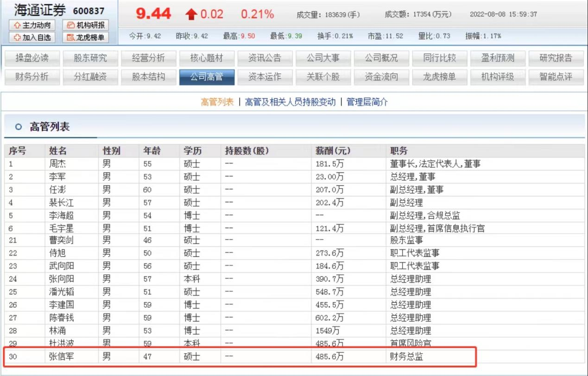Click the timestamp 2022-08-08 15:59:37
The image size is (588, 376).
pos(503,14)
